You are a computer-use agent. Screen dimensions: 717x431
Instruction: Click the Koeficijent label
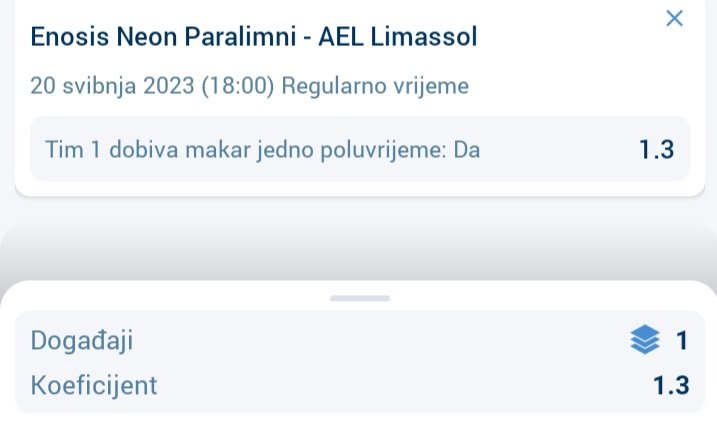tap(94, 385)
